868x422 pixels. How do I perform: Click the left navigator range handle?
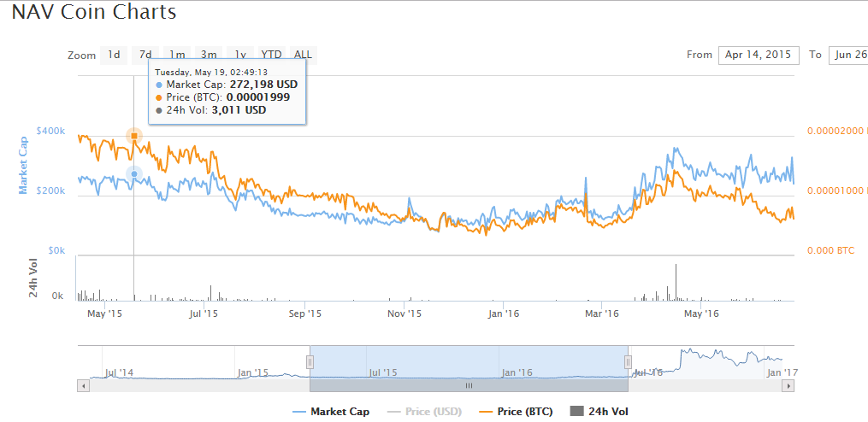coord(310,361)
